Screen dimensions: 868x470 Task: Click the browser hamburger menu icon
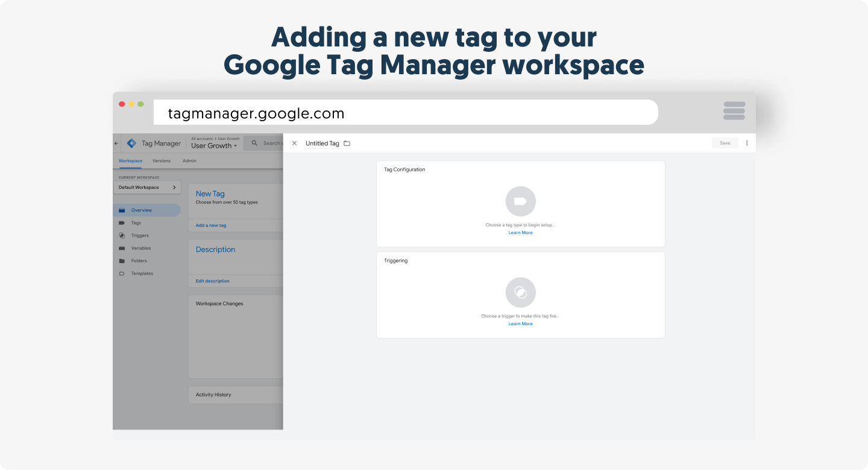pos(734,111)
